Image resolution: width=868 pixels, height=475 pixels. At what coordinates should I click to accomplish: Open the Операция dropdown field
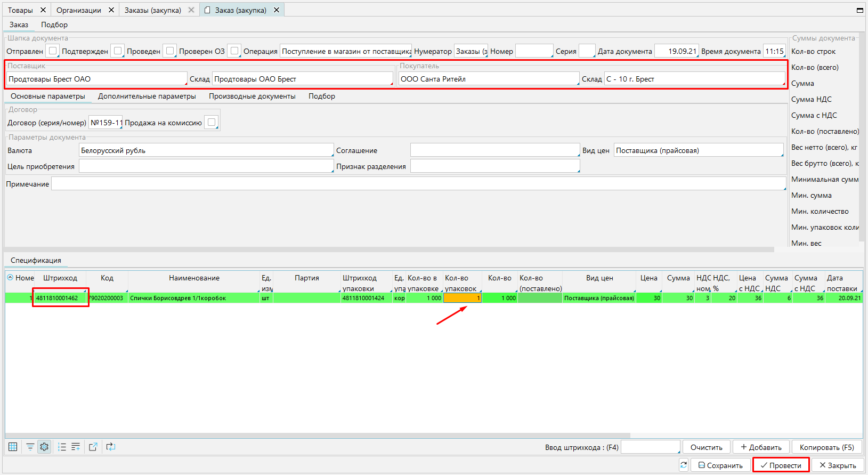[x=345, y=51]
